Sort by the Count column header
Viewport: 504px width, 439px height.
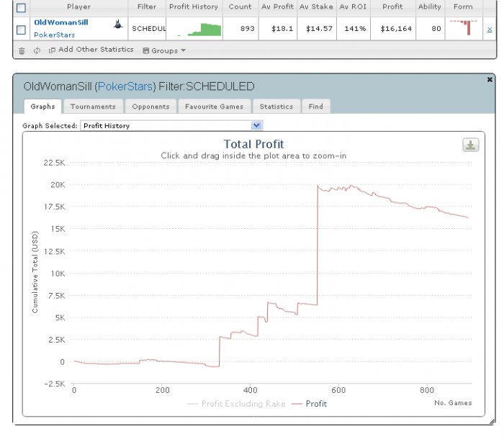(x=240, y=6)
